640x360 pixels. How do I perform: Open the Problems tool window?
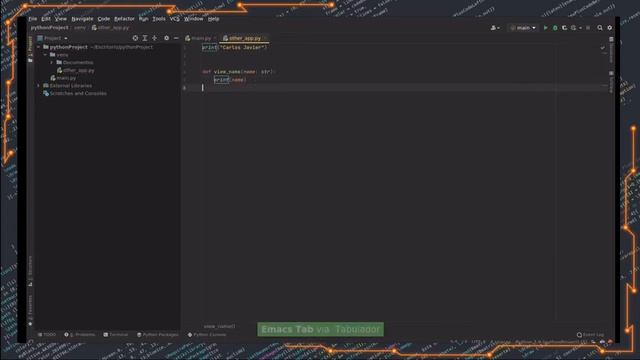80,335
